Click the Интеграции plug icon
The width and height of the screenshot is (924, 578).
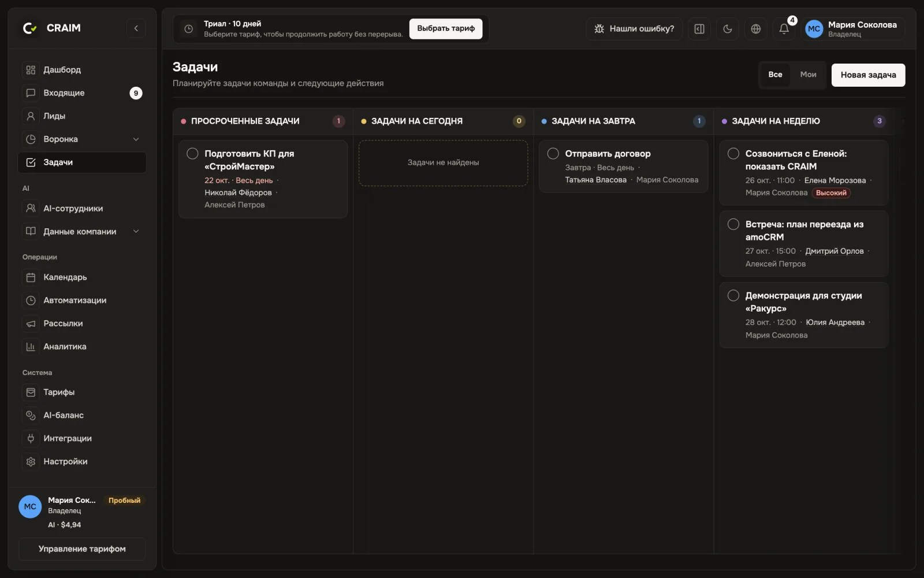tap(31, 439)
